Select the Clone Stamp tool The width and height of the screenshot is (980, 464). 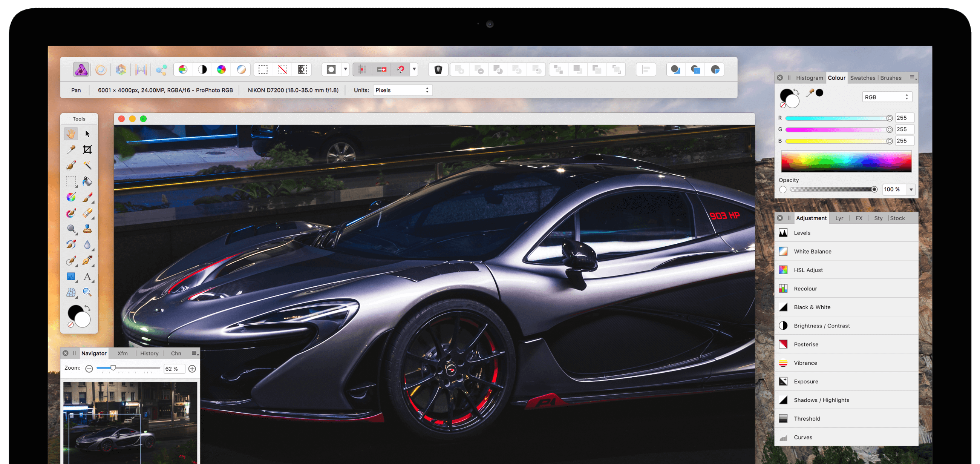pos(87,229)
